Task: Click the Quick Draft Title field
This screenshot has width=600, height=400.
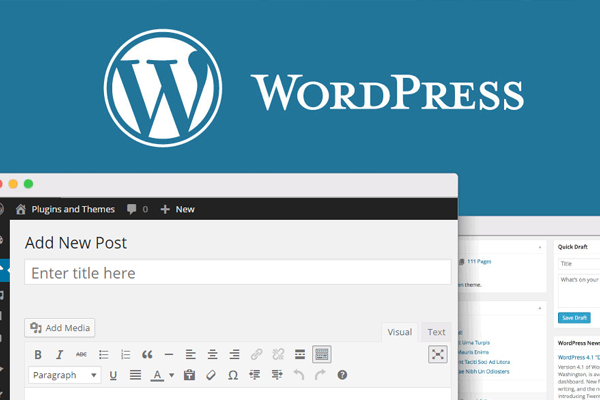Action: pyautogui.click(x=579, y=264)
